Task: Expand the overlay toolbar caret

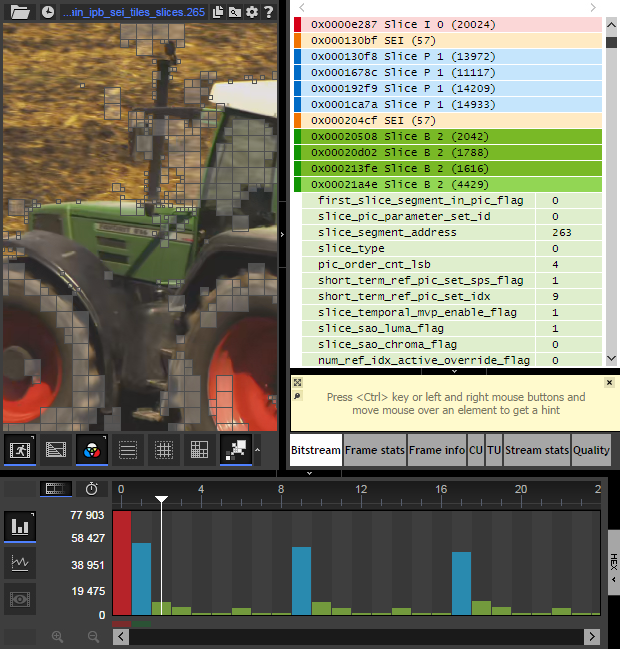Action: click(x=257, y=449)
